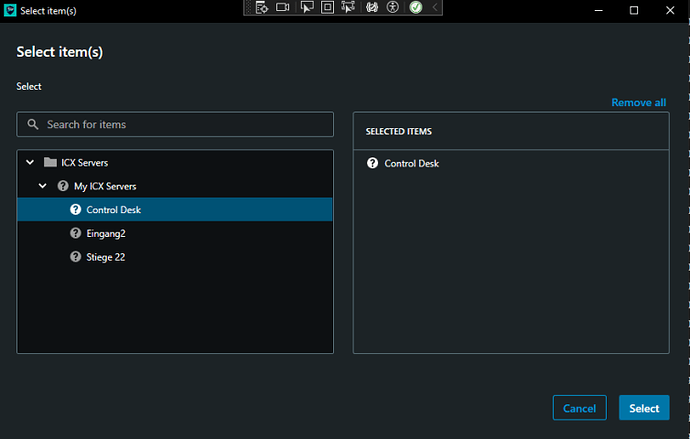The image size is (690, 439).
Task: Click Control Desk in the tree list
Action: [x=113, y=210]
